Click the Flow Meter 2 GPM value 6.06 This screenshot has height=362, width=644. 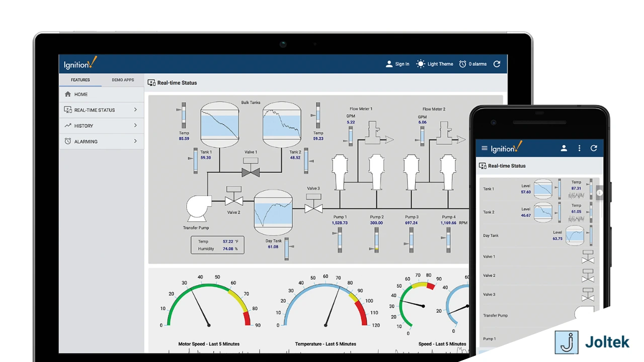pyautogui.click(x=422, y=122)
